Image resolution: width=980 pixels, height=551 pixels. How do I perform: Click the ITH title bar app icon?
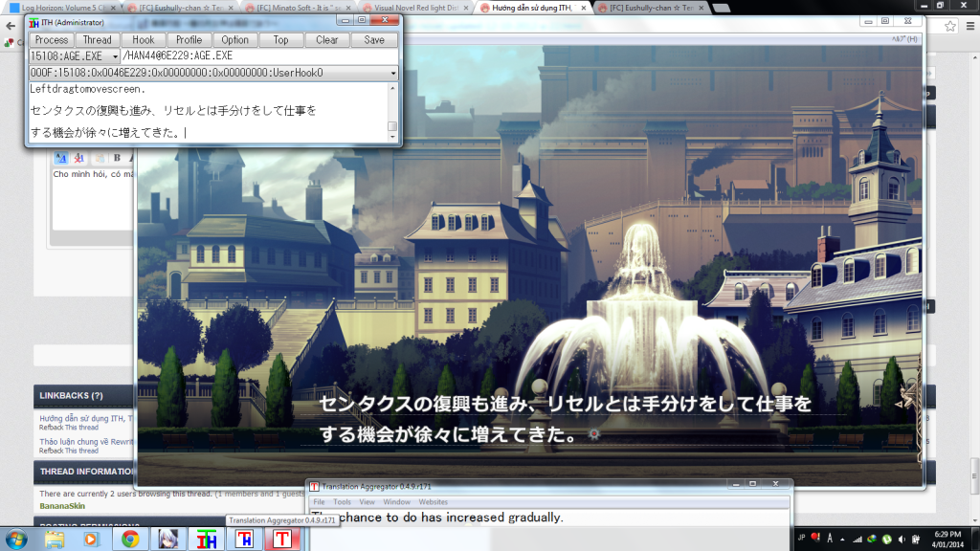[x=33, y=23]
